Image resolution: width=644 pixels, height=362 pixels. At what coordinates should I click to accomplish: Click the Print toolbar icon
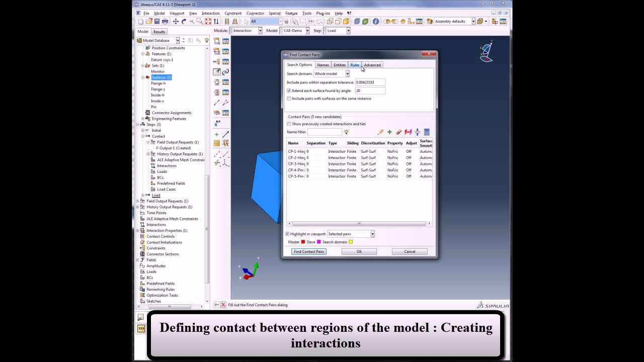[x=165, y=22]
